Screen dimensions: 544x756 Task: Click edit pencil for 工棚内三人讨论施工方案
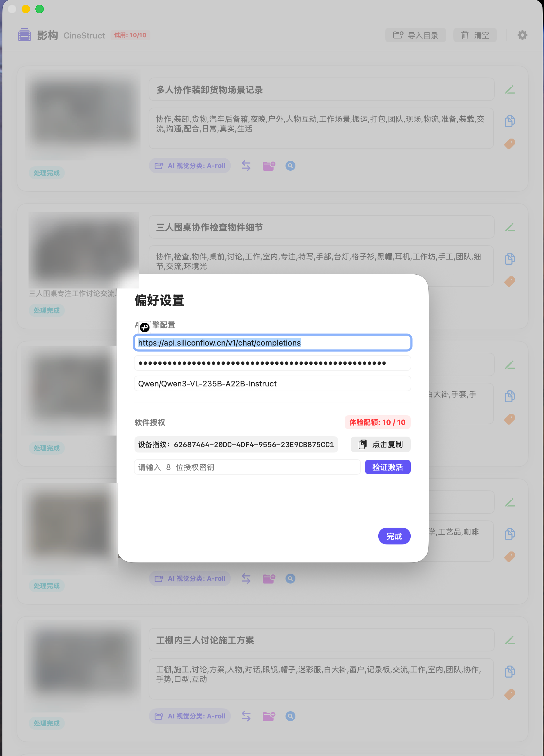pos(510,640)
